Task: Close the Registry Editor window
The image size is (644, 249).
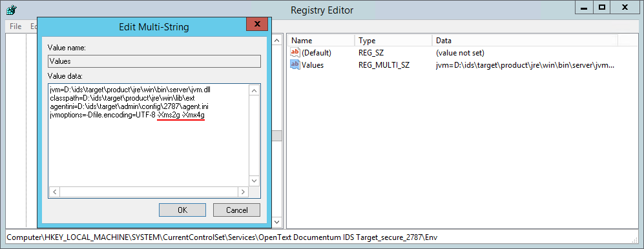Action: coord(625,7)
